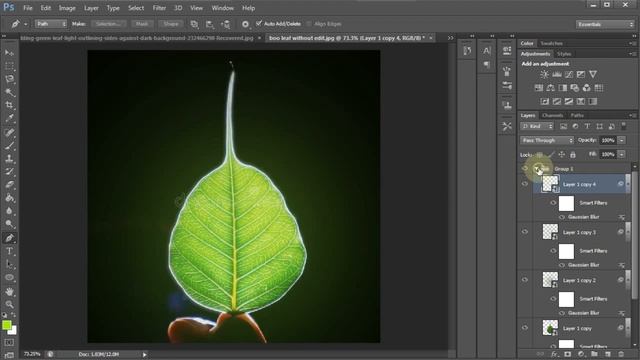
Task: Select the Blur tool
Action: [9, 211]
